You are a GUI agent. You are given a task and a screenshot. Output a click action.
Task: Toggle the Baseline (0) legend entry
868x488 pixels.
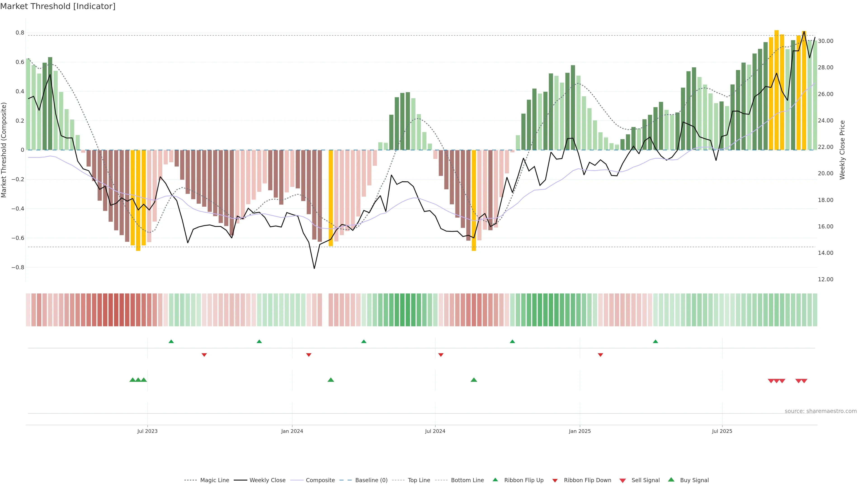point(371,480)
